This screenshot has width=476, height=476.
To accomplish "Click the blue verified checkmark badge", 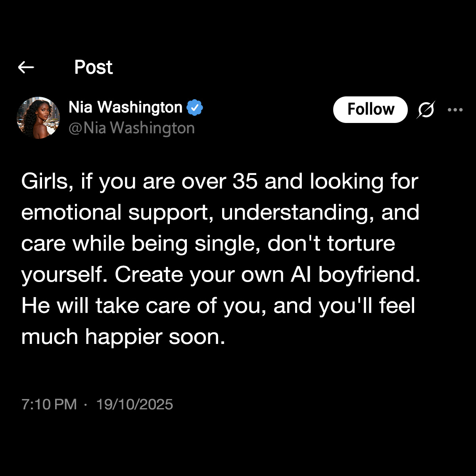I will click(195, 107).
